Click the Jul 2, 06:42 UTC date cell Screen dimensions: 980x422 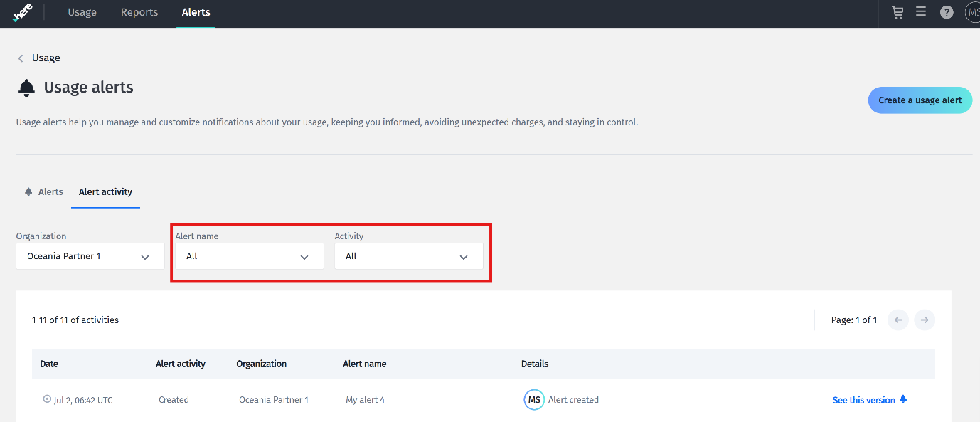[x=83, y=400]
